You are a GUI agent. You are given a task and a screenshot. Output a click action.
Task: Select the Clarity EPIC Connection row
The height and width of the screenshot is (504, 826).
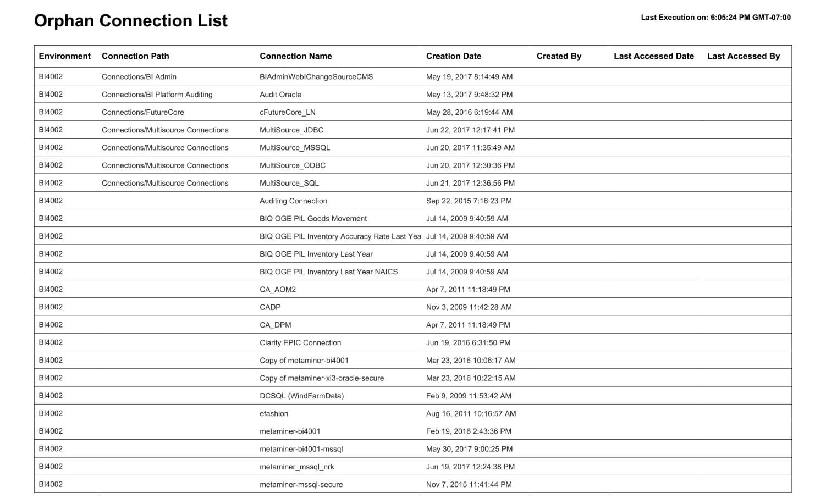click(413, 342)
